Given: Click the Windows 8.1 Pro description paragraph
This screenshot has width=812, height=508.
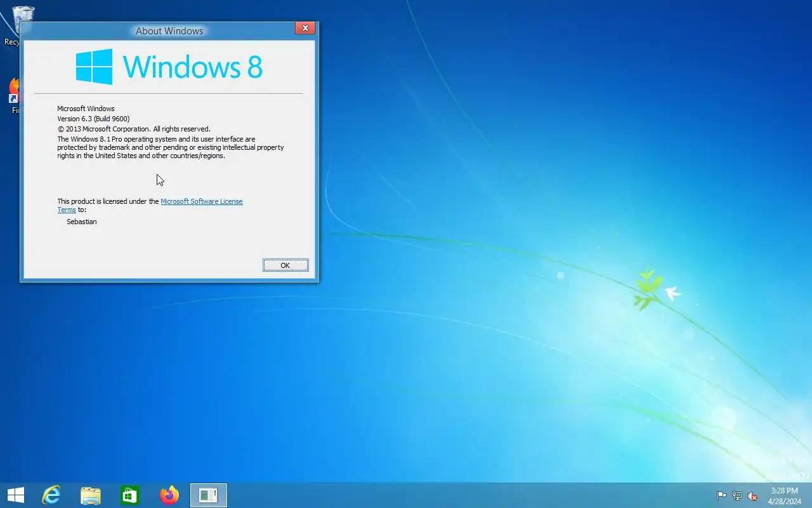Looking at the screenshot, I should point(171,147).
